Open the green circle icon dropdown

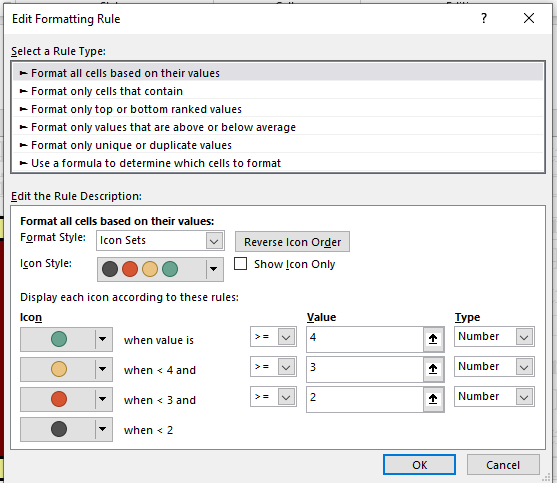tap(66, 339)
